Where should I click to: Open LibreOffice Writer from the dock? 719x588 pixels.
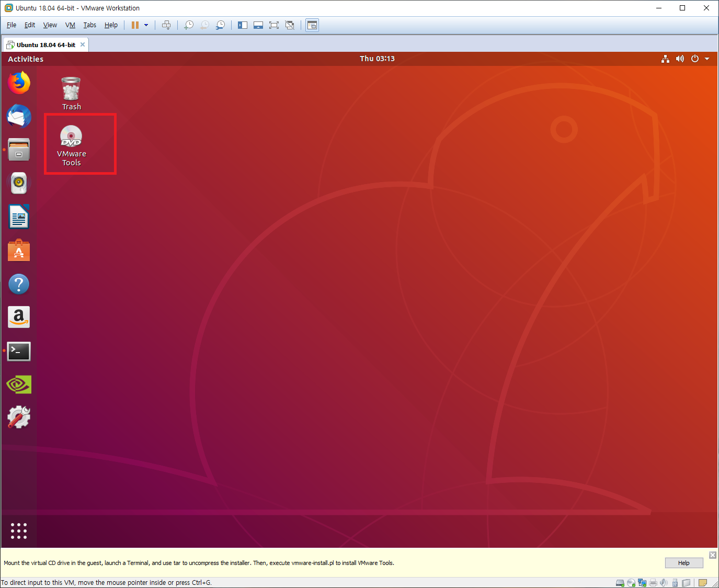(19, 217)
